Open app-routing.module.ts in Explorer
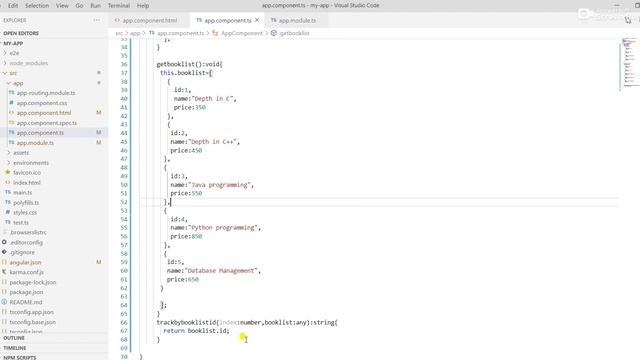This screenshot has height=360, width=640. click(x=46, y=93)
